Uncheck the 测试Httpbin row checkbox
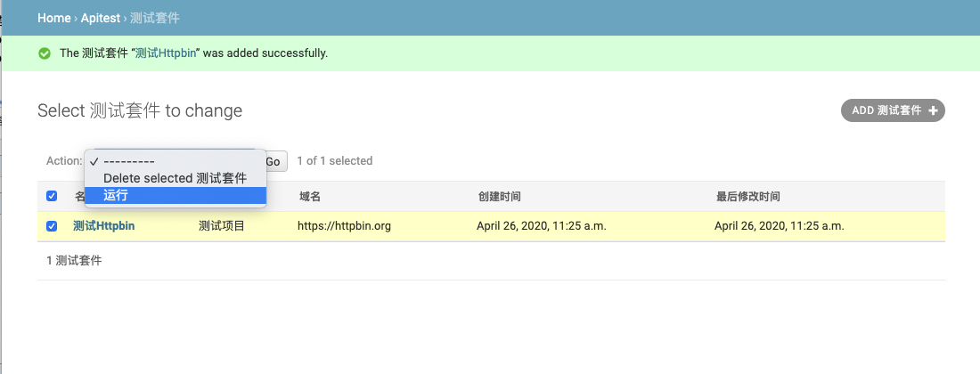The width and height of the screenshot is (980, 374). pos(52,226)
